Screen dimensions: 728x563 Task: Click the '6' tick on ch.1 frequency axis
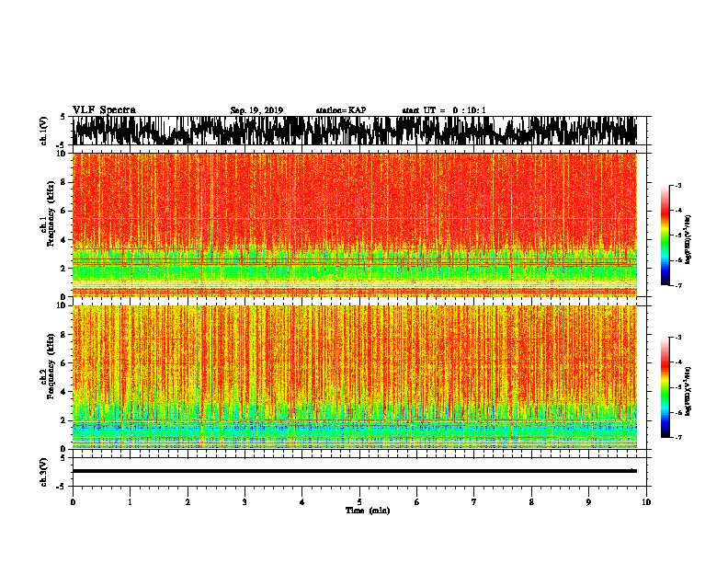[63, 211]
